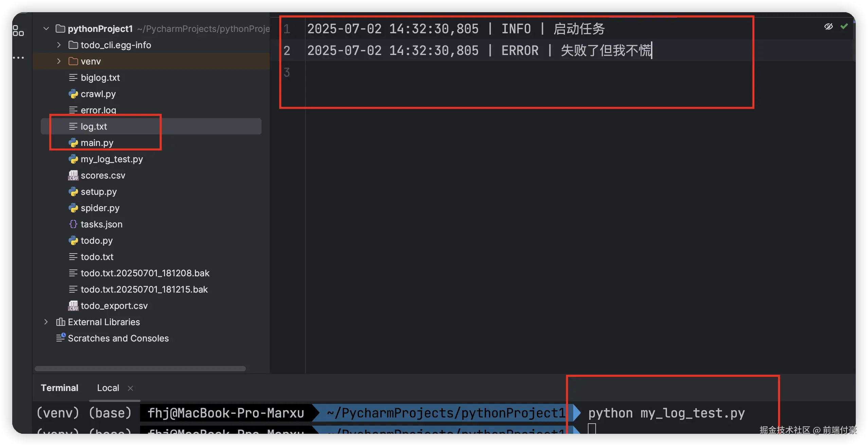
Task: Collapse the pythonProject1 root folder
Action: [46, 29]
